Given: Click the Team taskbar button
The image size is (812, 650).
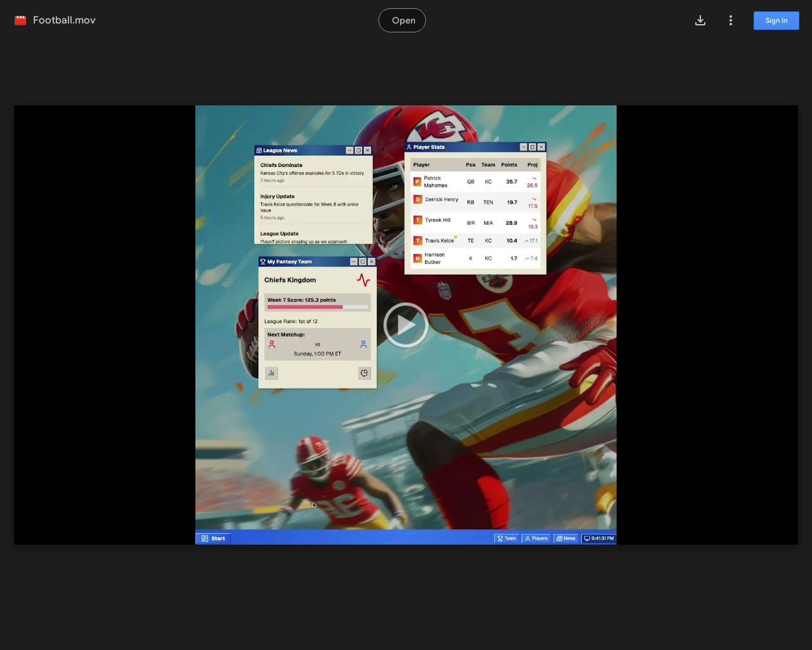Looking at the screenshot, I should coord(506,538).
